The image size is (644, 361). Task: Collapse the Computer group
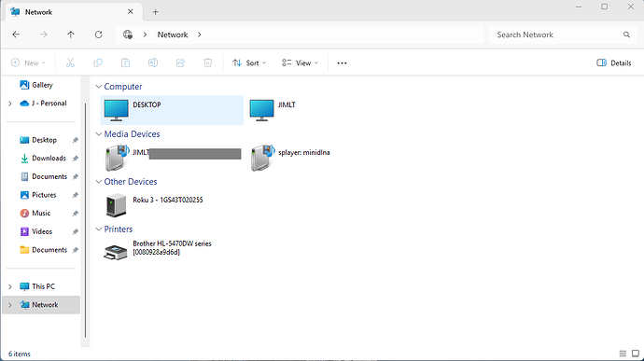pos(99,87)
